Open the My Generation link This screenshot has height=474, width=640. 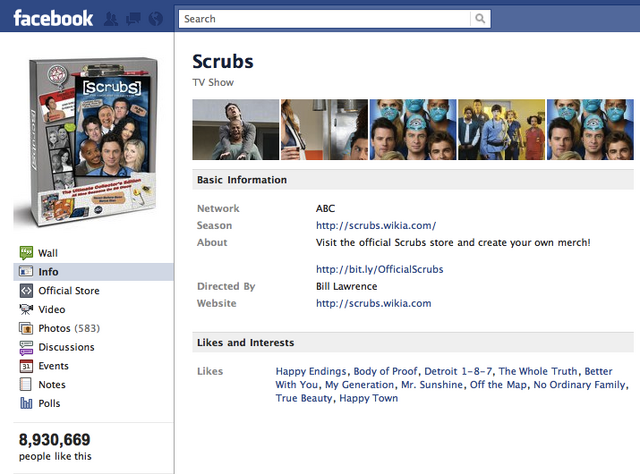coord(360,385)
